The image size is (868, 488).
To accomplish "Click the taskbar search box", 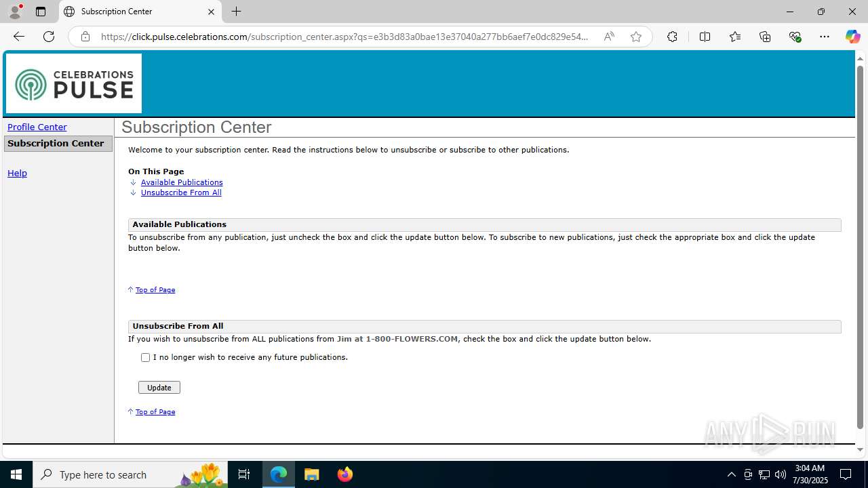I will (130, 474).
